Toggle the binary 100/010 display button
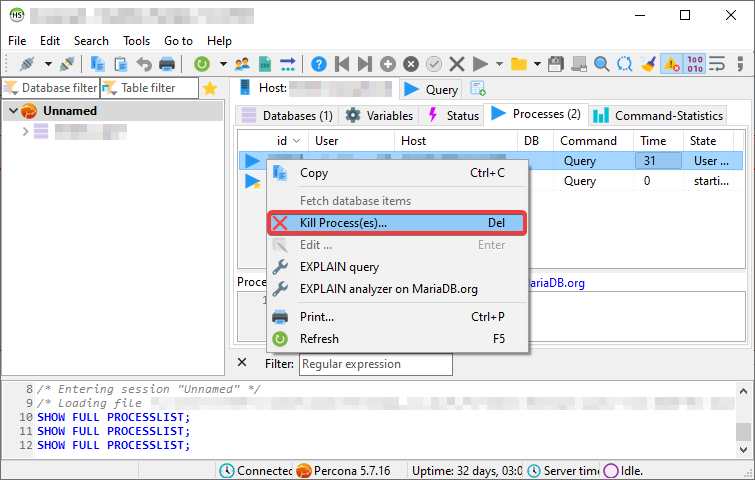This screenshot has width=755, height=480. [x=695, y=63]
